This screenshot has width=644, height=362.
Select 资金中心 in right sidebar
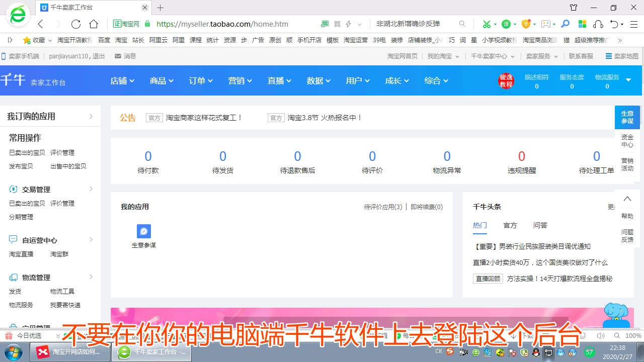[627, 141]
